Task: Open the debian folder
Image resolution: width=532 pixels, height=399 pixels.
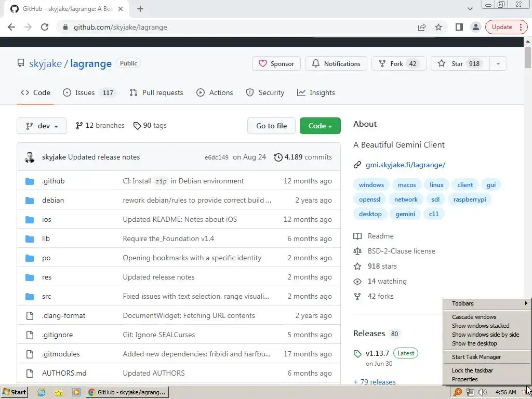Action: [x=53, y=200]
